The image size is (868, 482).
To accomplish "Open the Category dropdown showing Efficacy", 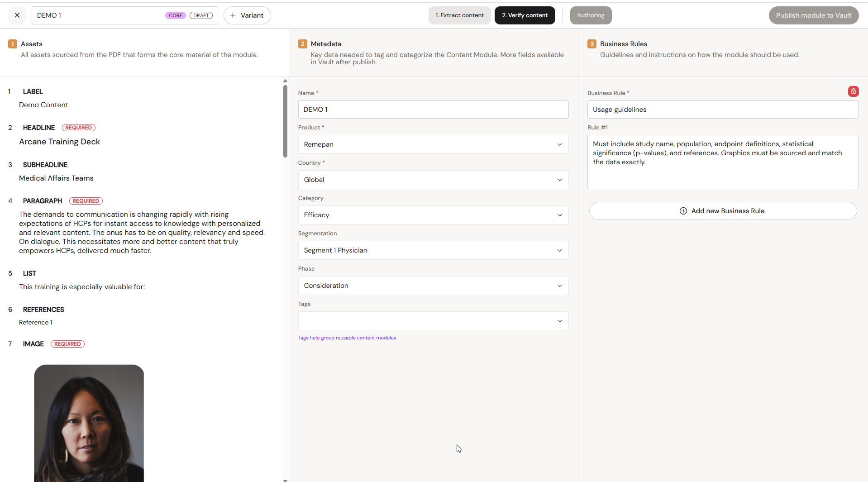I will point(433,215).
